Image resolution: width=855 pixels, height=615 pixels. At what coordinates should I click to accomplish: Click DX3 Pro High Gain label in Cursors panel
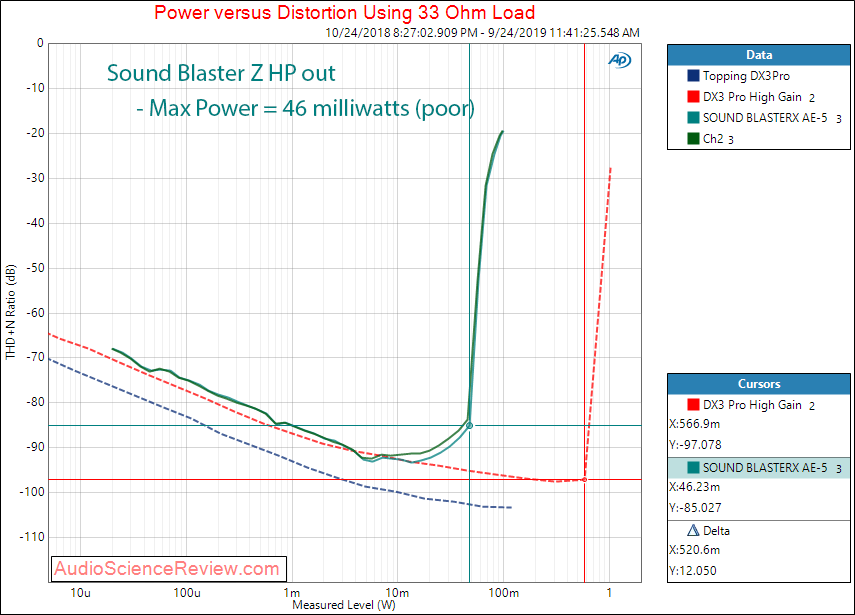point(752,405)
